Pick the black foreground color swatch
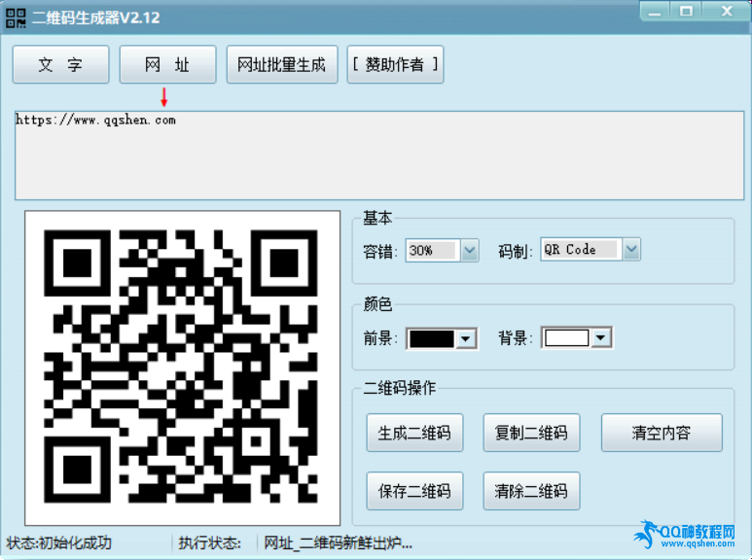Image resolution: width=752 pixels, height=560 pixels. pos(432,339)
